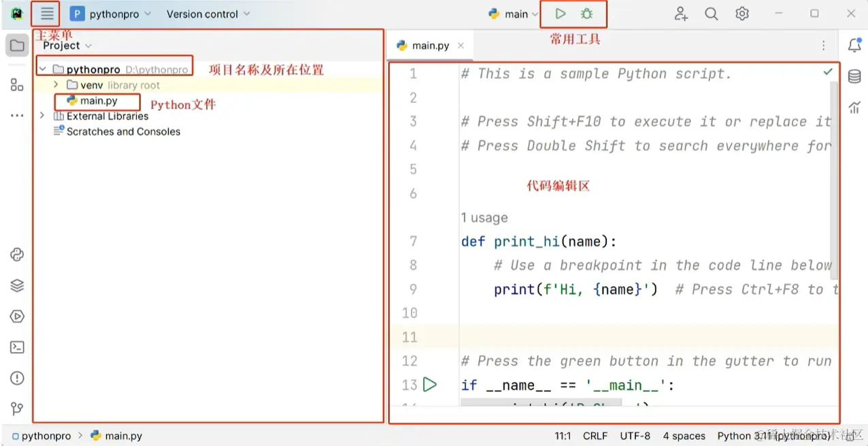Screen dimensions: 868x446
Task: Open the Code With Me icon
Action: [681, 14]
